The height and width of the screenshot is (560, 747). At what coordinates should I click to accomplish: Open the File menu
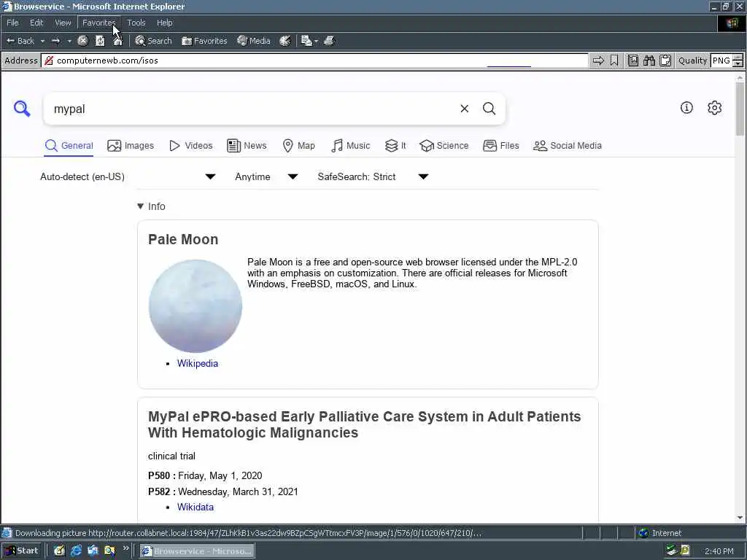point(12,23)
